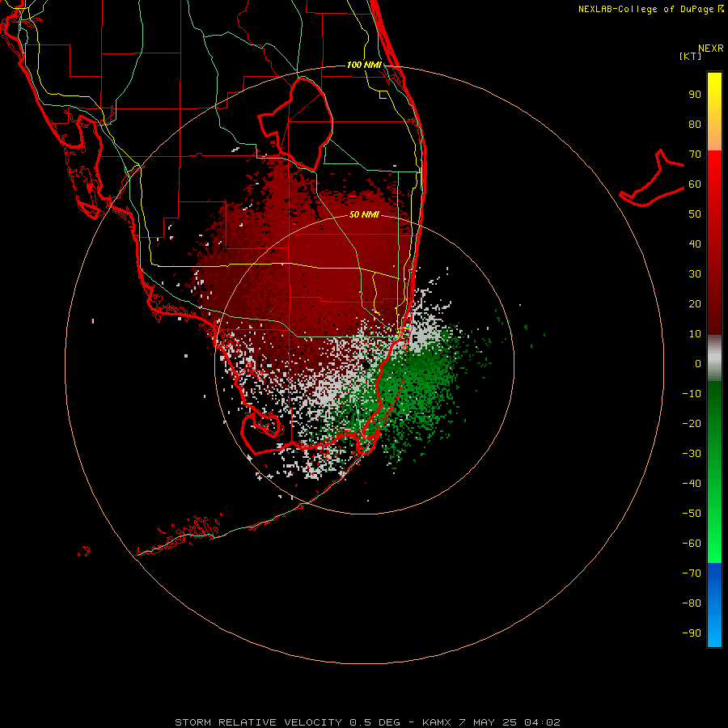The image size is (728, 728).
Task: Click the blue bottom segment of the velocity color bar
Action: [x=714, y=605]
